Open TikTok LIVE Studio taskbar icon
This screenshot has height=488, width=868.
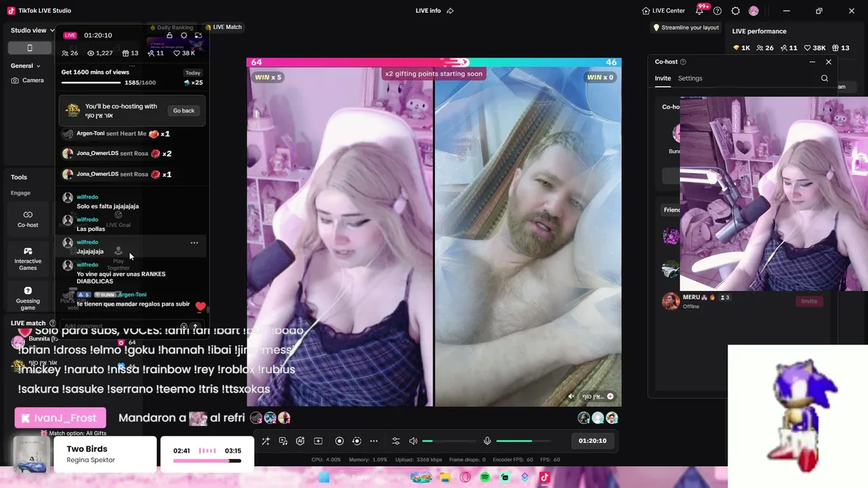pos(545,477)
